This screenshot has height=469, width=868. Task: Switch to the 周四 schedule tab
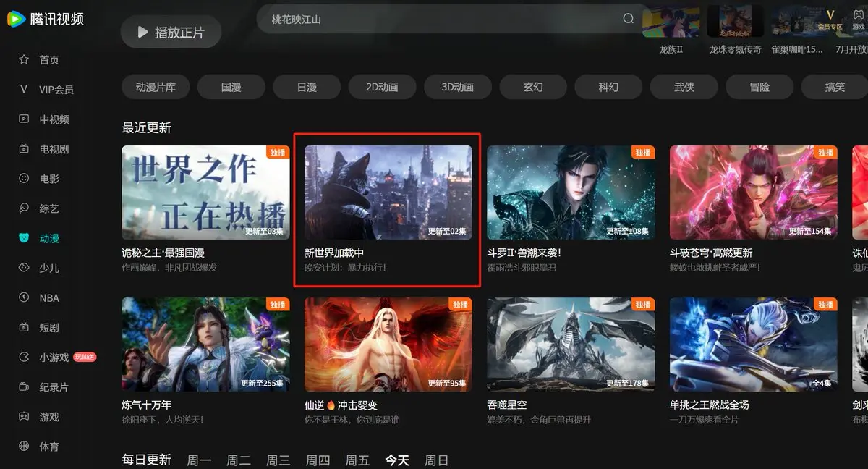click(x=318, y=460)
